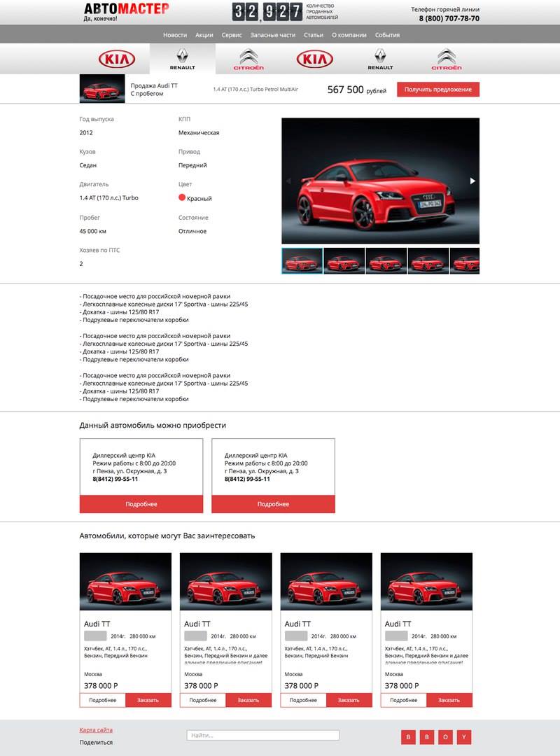Click the year value 2012

[86, 132]
